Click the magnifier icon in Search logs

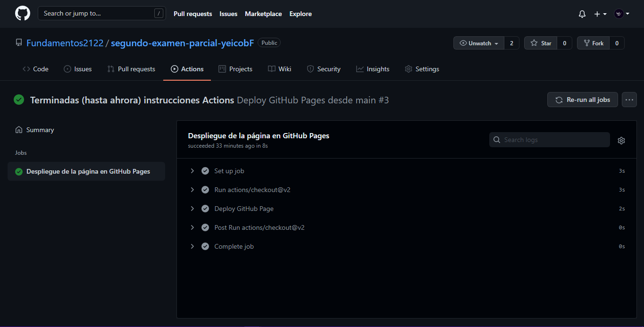click(497, 140)
